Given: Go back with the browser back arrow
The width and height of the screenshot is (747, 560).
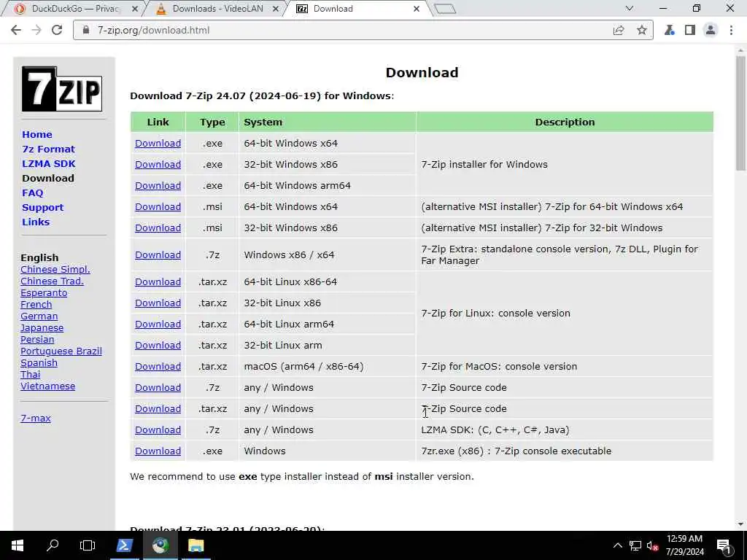Looking at the screenshot, I should 16,30.
